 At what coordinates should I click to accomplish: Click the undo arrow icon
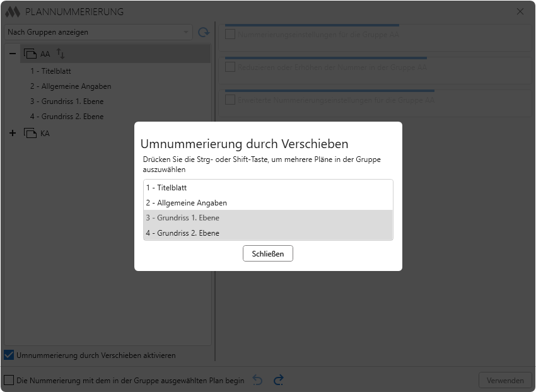257,380
